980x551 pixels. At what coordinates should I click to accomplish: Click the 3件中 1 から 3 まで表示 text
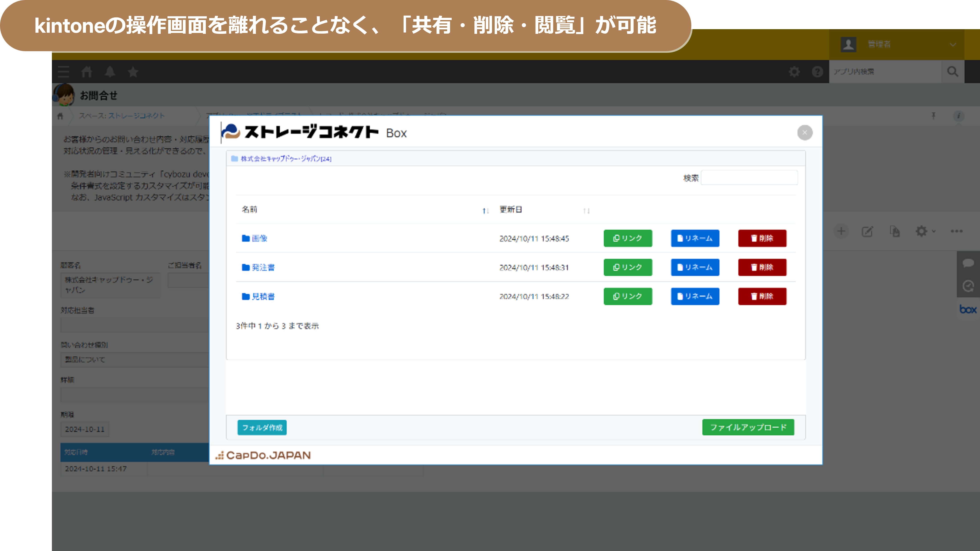point(277,326)
